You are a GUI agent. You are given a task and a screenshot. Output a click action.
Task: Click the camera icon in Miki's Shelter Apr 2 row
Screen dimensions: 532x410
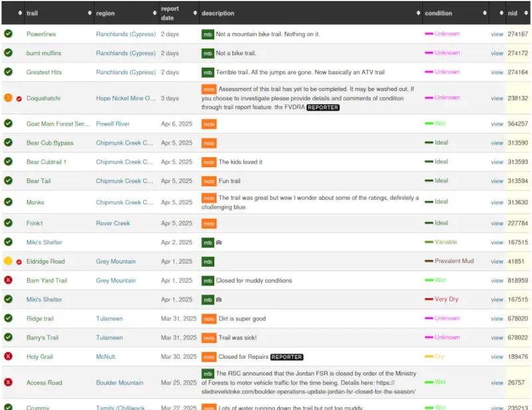(x=219, y=243)
